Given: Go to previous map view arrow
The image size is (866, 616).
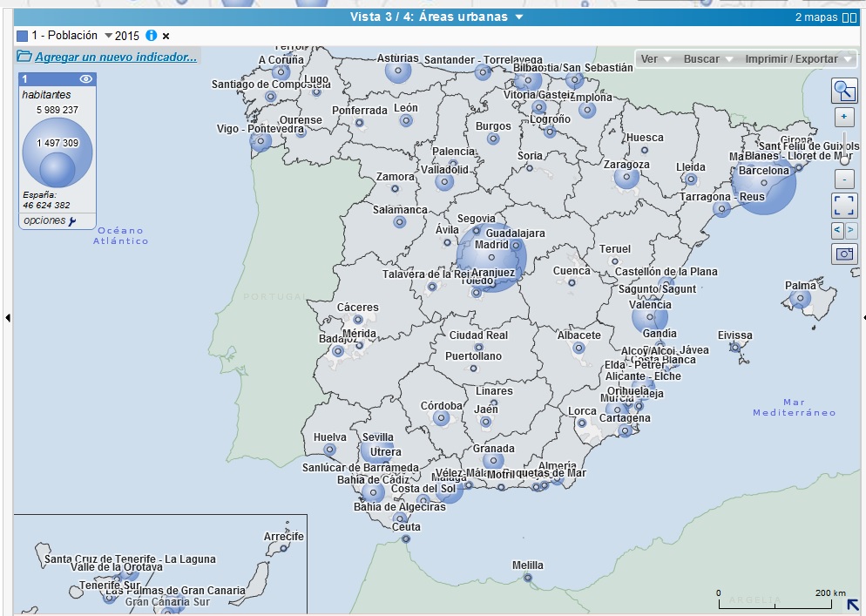Looking at the screenshot, I should click(x=837, y=231).
